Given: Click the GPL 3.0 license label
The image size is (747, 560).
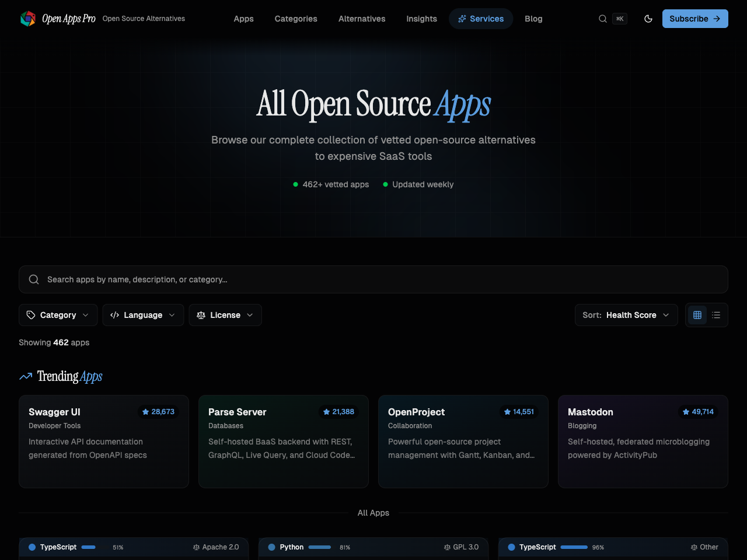Looking at the screenshot, I should coord(466,547).
